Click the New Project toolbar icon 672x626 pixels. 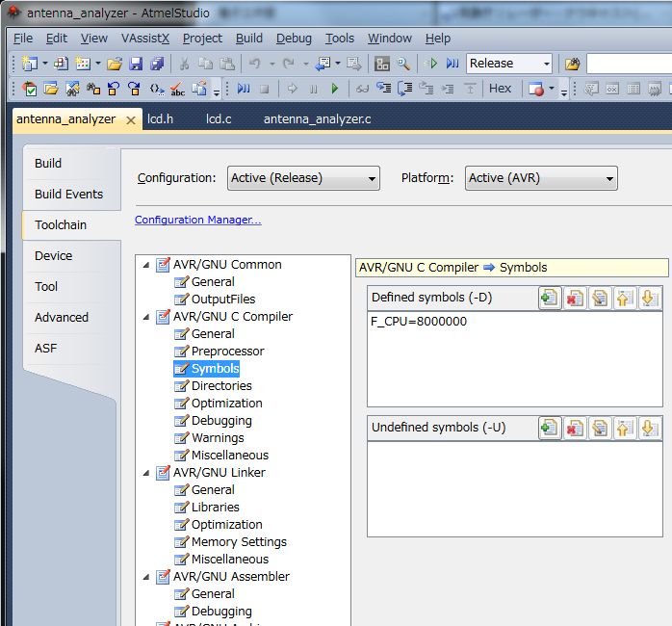coord(30,64)
